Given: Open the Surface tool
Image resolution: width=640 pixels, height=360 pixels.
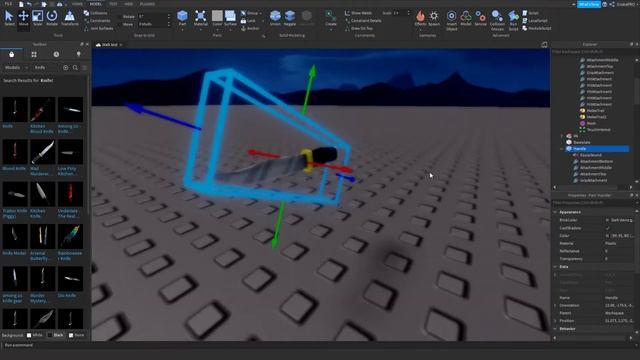Looking at the screenshot, I should tap(230, 18).
